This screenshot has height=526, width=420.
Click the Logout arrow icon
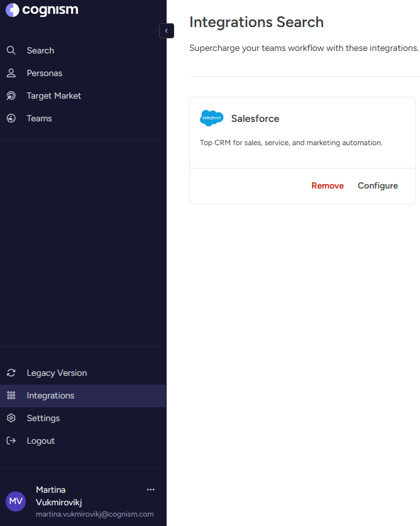[x=11, y=441]
